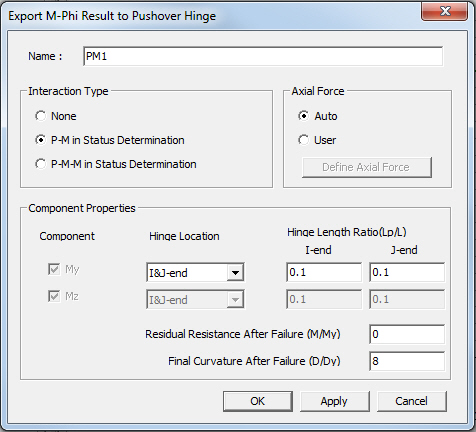This screenshot has width=476, height=432.
Task: Choose User axial force option
Action: point(304,140)
